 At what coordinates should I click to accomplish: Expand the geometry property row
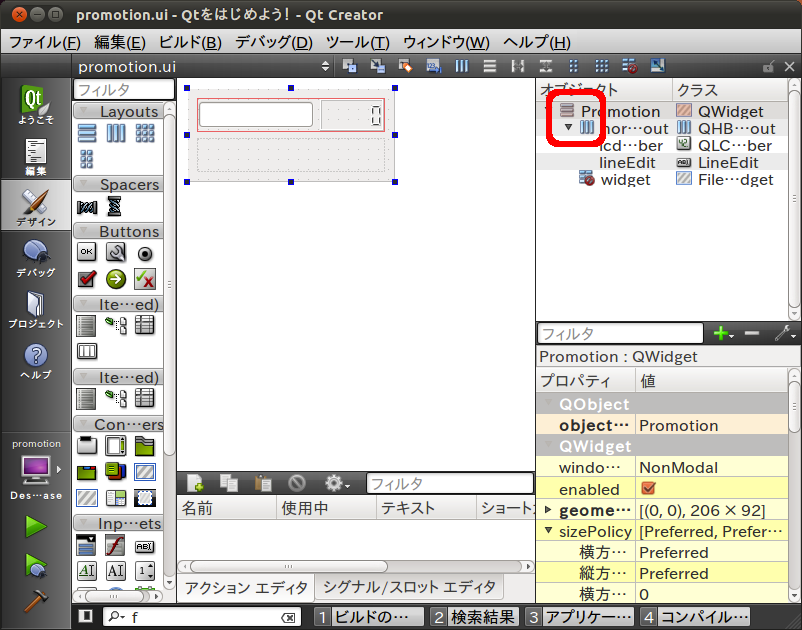(x=548, y=510)
